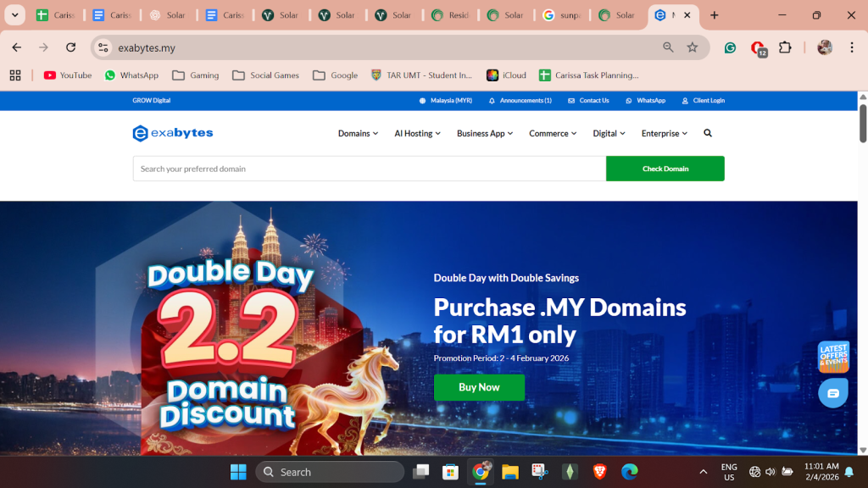
Task: Focus the domain search field
Action: [370, 169]
